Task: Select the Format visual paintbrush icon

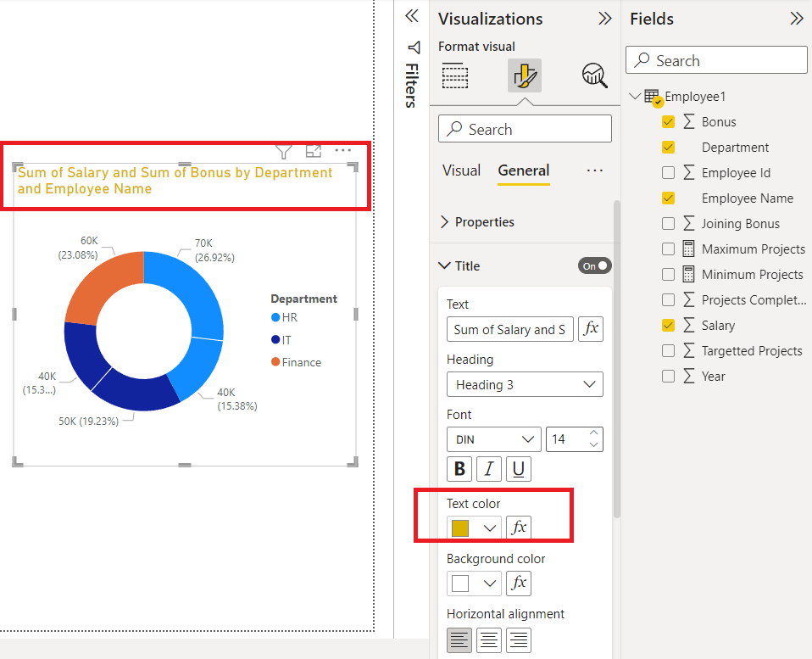Action: (524, 75)
